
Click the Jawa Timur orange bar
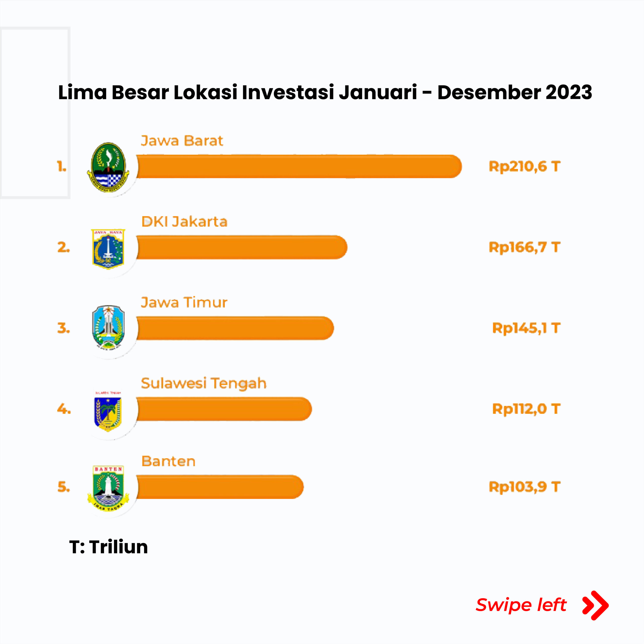235,328
